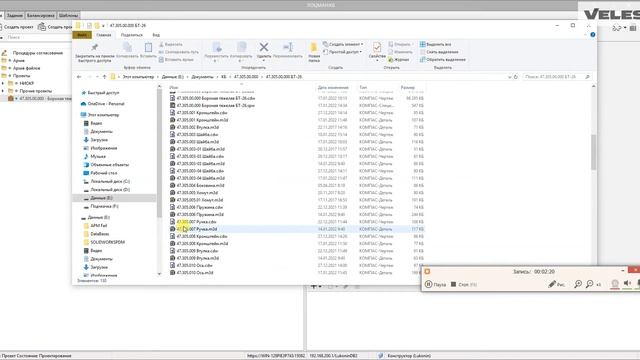Image resolution: width=640 pixels, height=360 pixels.
Task: Select Архив файлов in background tree
Action: click(27, 68)
